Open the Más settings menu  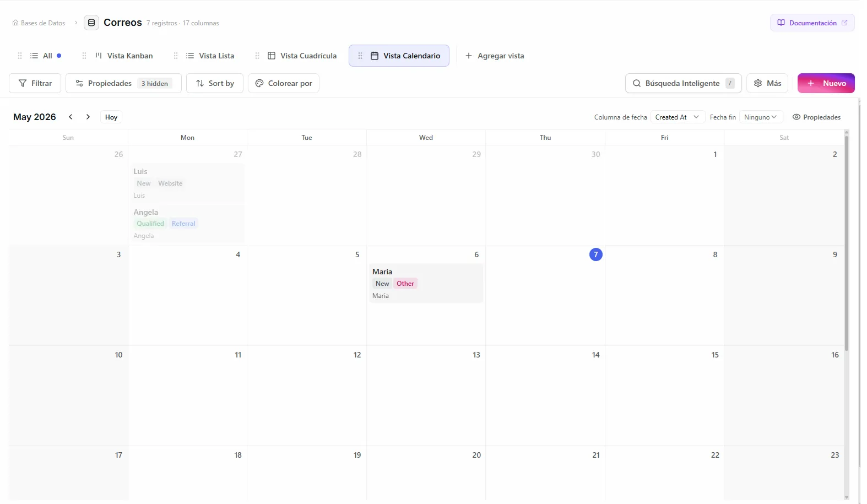coord(767,83)
